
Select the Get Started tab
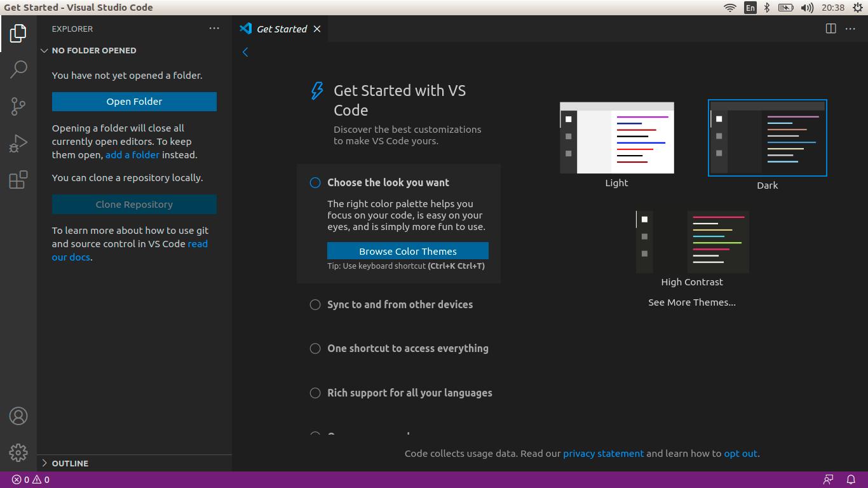(281, 29)
